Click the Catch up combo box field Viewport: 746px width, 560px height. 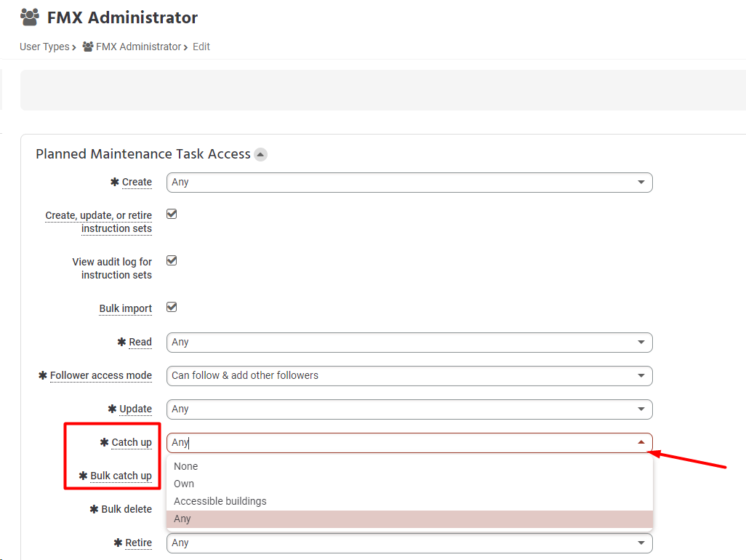point(400,442)
